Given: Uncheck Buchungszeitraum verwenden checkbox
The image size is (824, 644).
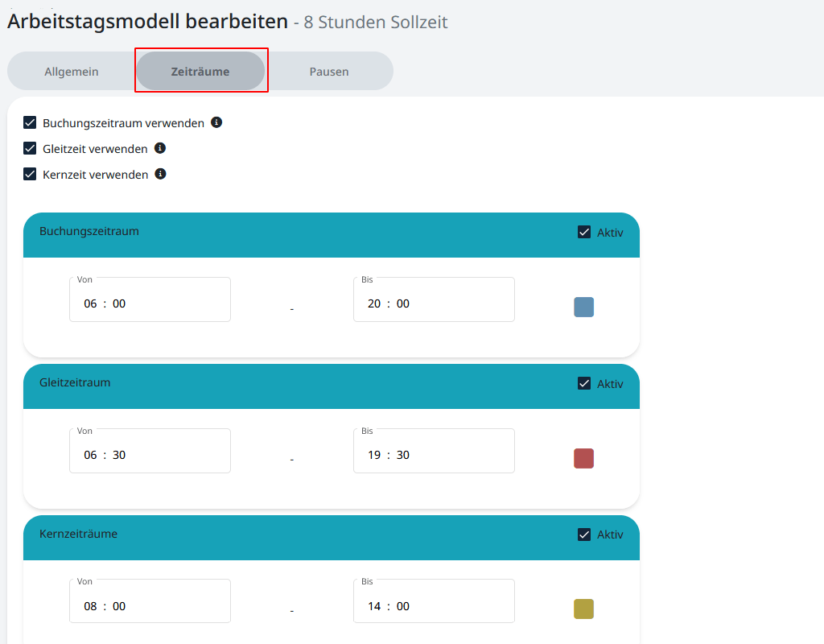Looking at the screenshot, I should click(x=30, y=123).
